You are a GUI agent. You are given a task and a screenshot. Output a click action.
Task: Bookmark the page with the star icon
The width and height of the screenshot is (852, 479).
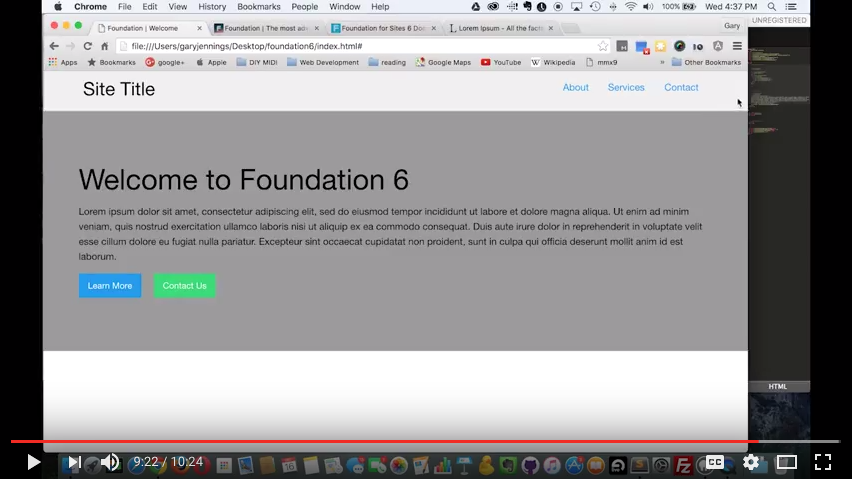603,46
